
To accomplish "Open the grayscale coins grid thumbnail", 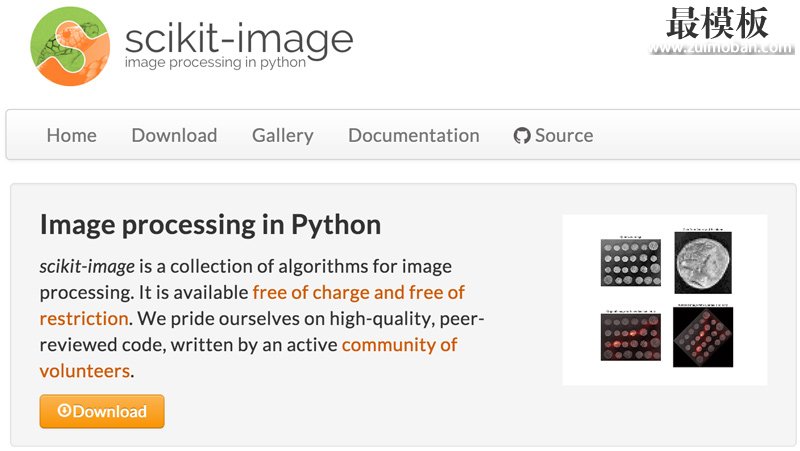I will tap(631, 262).
